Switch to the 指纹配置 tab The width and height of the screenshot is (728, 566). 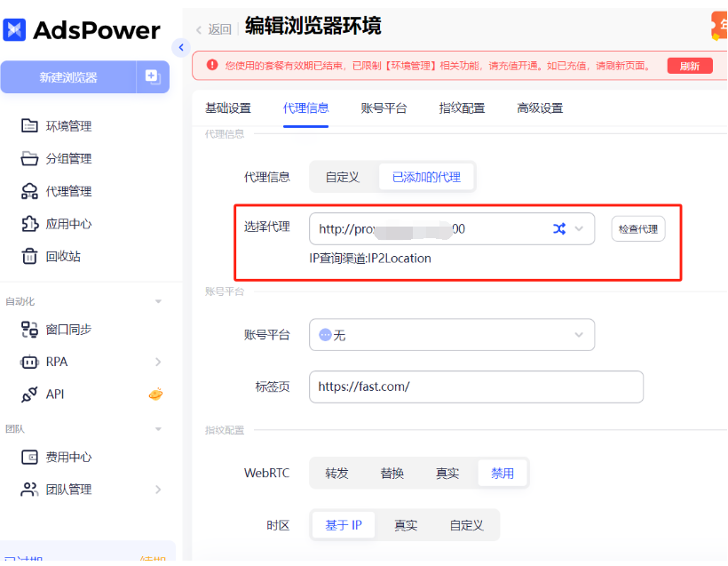[462, 108]
